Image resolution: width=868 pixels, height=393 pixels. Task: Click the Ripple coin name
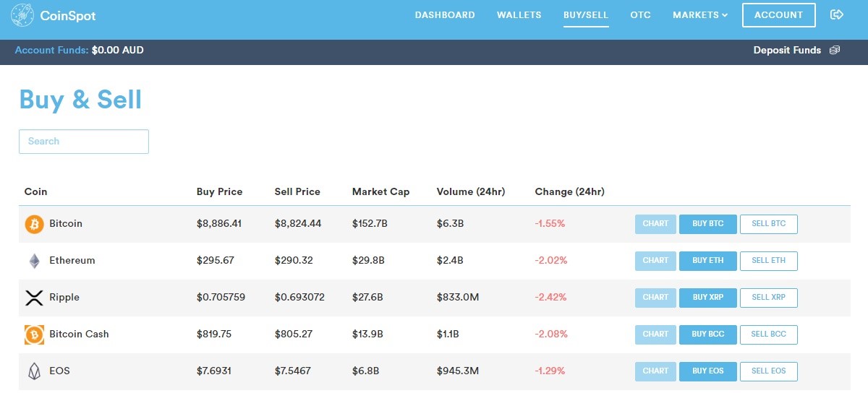[x=64, y=298]
